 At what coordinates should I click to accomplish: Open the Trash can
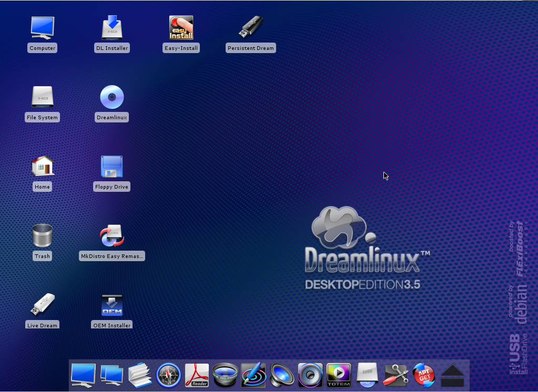(42, 236)
